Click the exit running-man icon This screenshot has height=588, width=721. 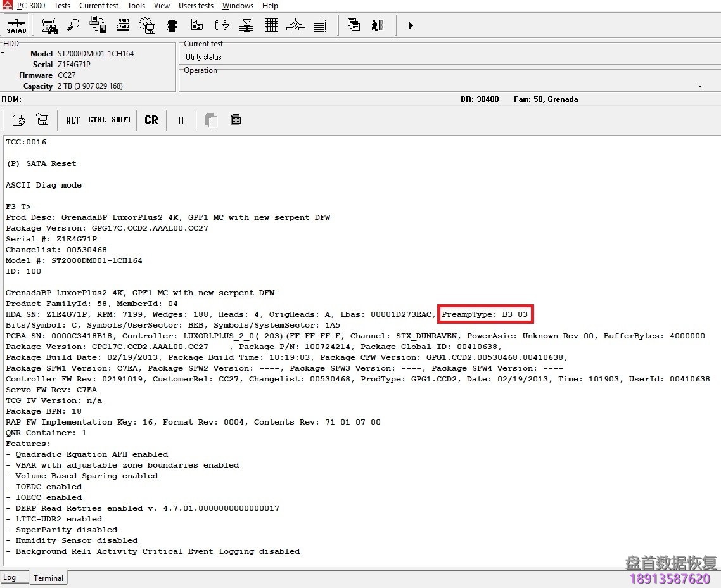pos(378,25)
